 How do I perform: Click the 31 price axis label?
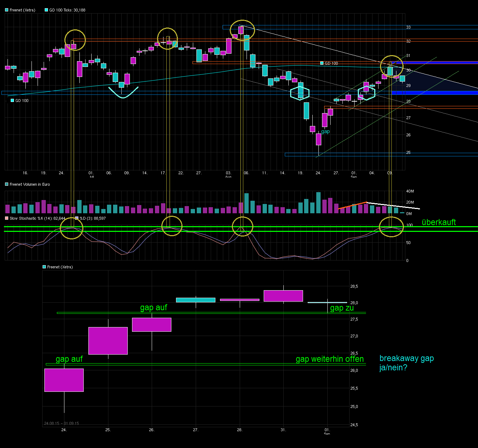[x=408, y=56]
